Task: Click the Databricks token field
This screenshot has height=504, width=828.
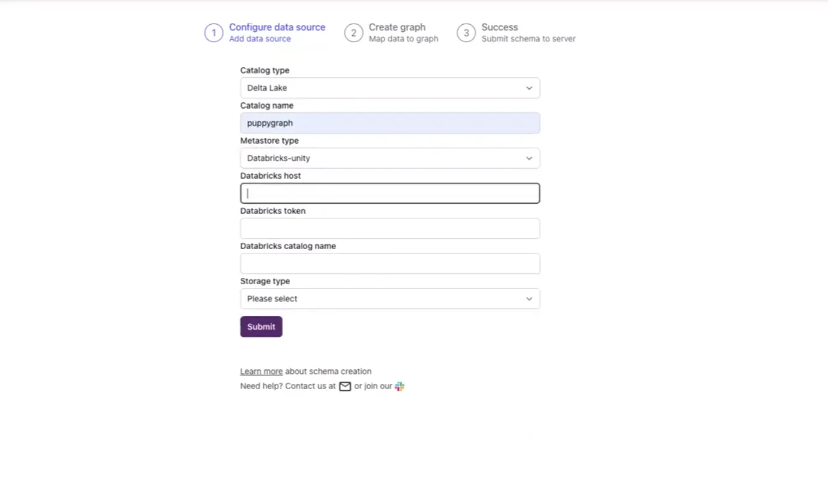Action: (x=390, y=228)
